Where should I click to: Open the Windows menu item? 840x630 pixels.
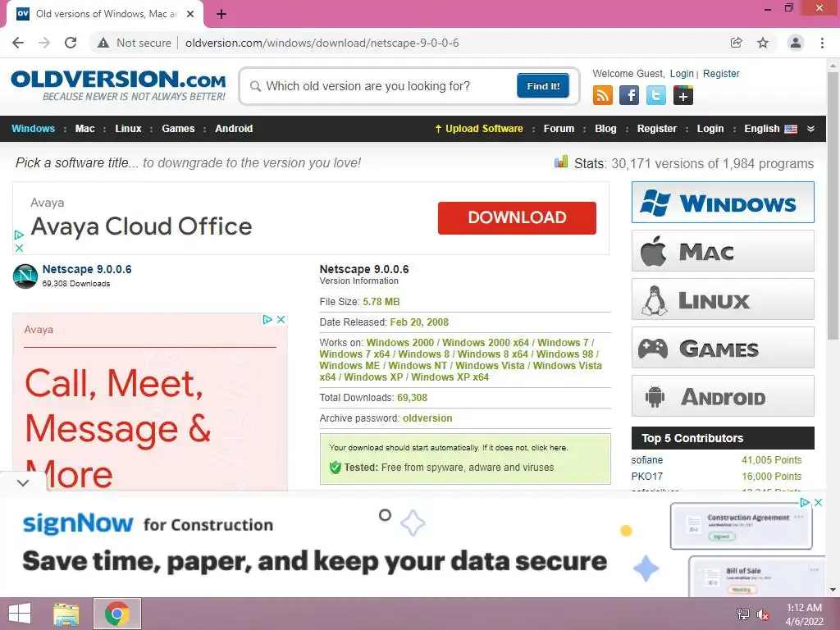[33, 129]
